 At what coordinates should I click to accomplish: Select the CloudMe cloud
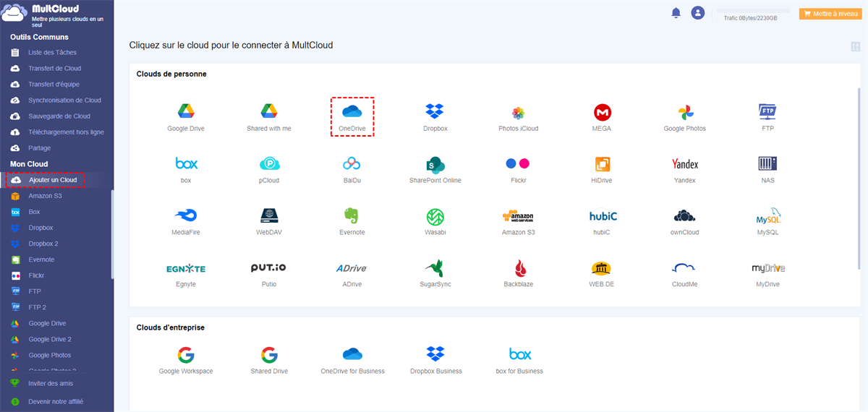pyautogui.click(x=684, y=274)
